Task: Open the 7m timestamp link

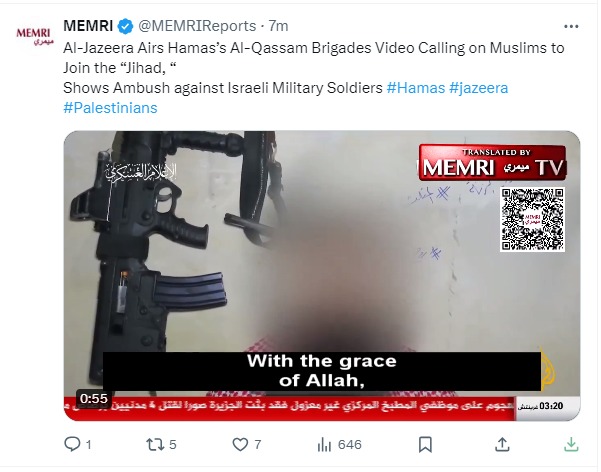Action: pyautogui.click(x=278, y=26)
